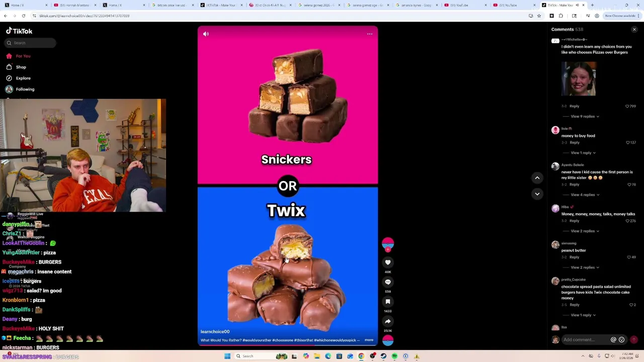Click the browser address bar URL
Image resolution: width=644 pixels, height=362 pixels.
pos(85,16)
